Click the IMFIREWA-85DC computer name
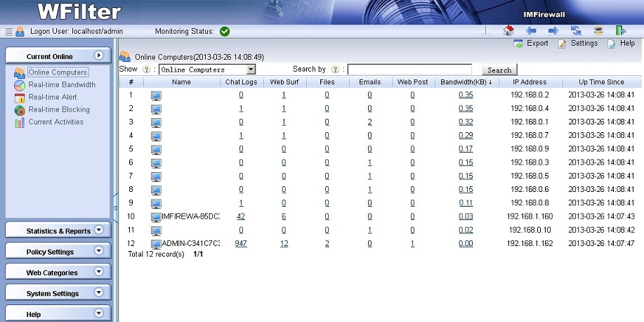This screenshot has height=322, width=644. 190,217
